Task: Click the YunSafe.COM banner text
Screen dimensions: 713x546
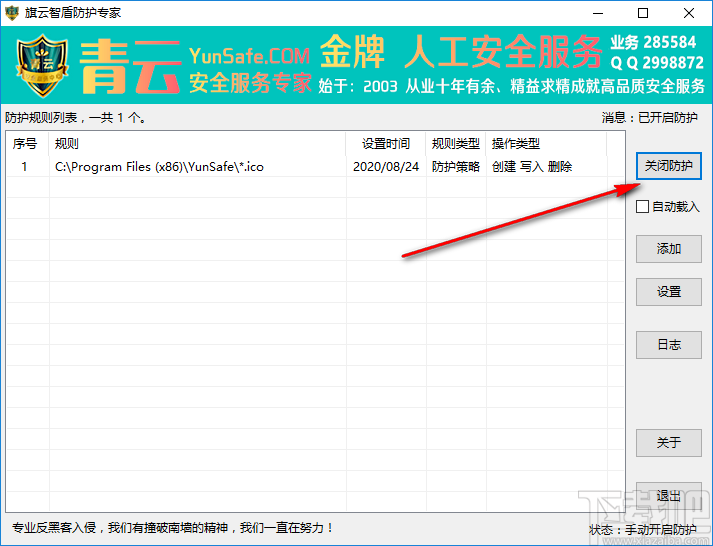Action: tap(249, 55)
